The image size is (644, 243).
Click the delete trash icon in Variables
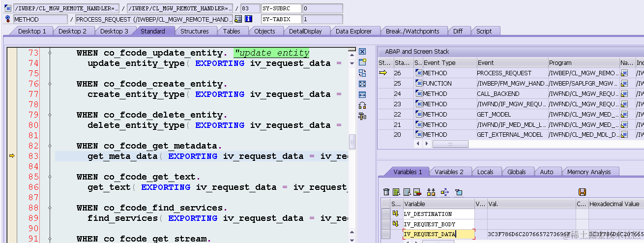click(x=386, y=192)
